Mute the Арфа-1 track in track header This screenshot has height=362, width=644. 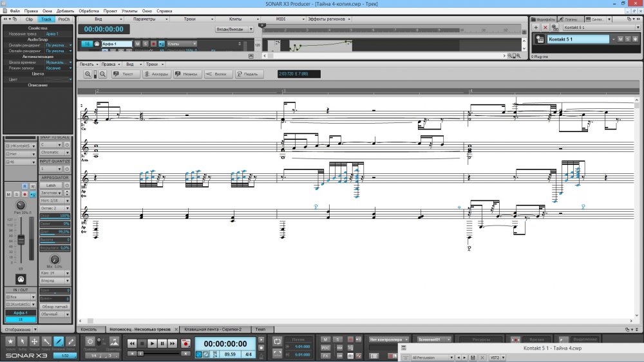pyautogui.click(x=138, y=44)
